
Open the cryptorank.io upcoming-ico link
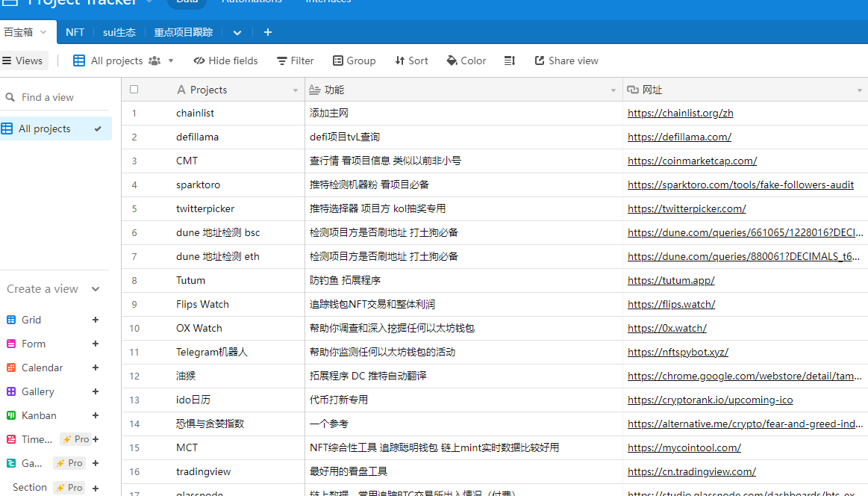tap(711, 400)
